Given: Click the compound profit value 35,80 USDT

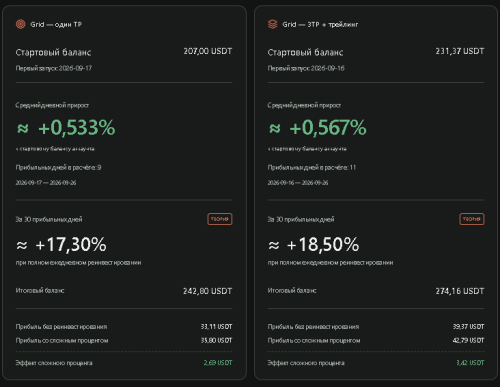Looking at the screenshot, I should pyautogui.click(x=216, y=340).
